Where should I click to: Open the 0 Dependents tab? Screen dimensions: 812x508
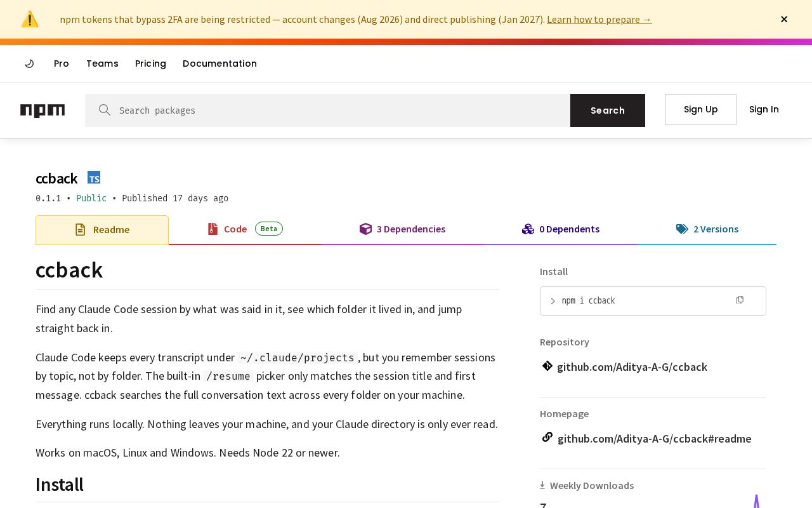tap(561, 229)
